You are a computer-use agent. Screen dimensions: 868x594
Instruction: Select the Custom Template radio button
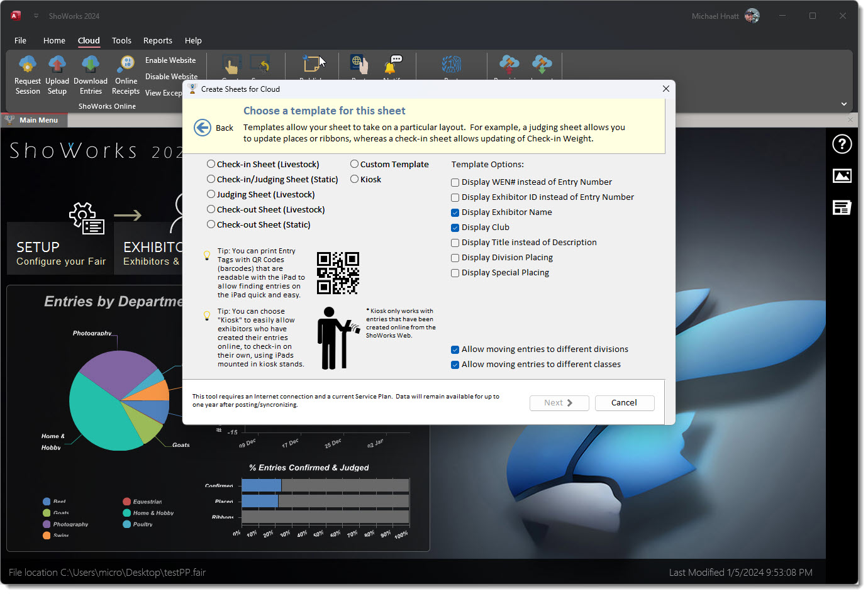point(355,164)
